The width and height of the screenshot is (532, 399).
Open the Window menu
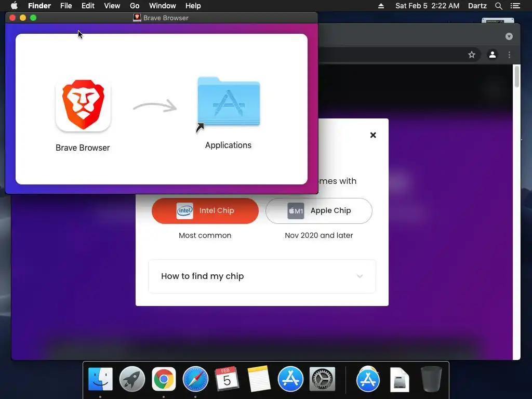(162, 6)
